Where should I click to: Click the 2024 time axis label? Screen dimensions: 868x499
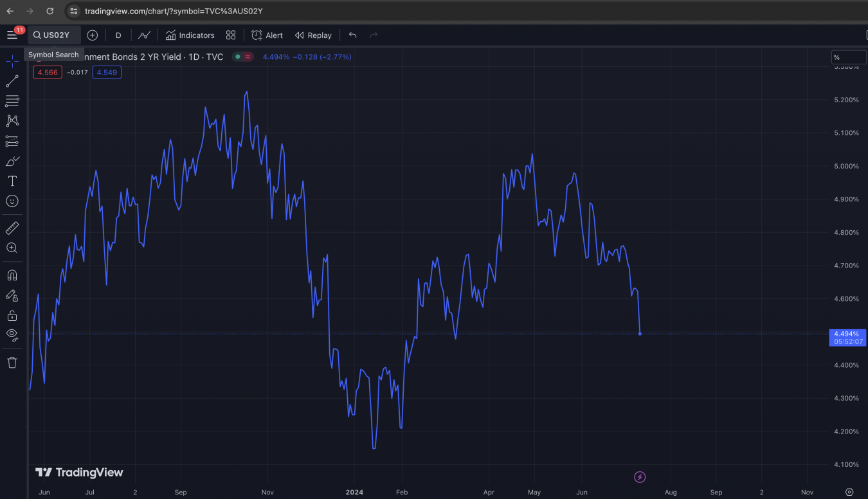click(354, 492)
